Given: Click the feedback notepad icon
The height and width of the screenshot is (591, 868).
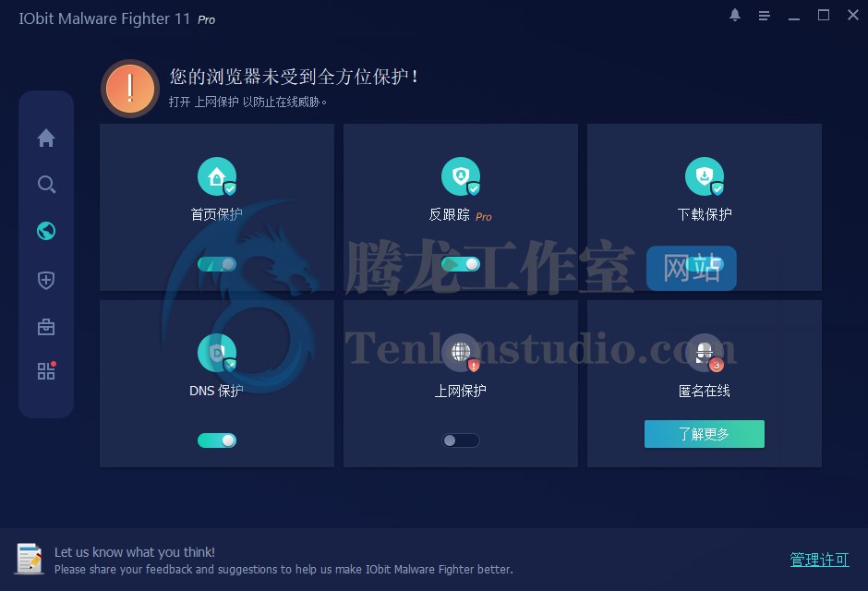Looking at the screenshot, I should pyautogui.click(x=30, y=559).
